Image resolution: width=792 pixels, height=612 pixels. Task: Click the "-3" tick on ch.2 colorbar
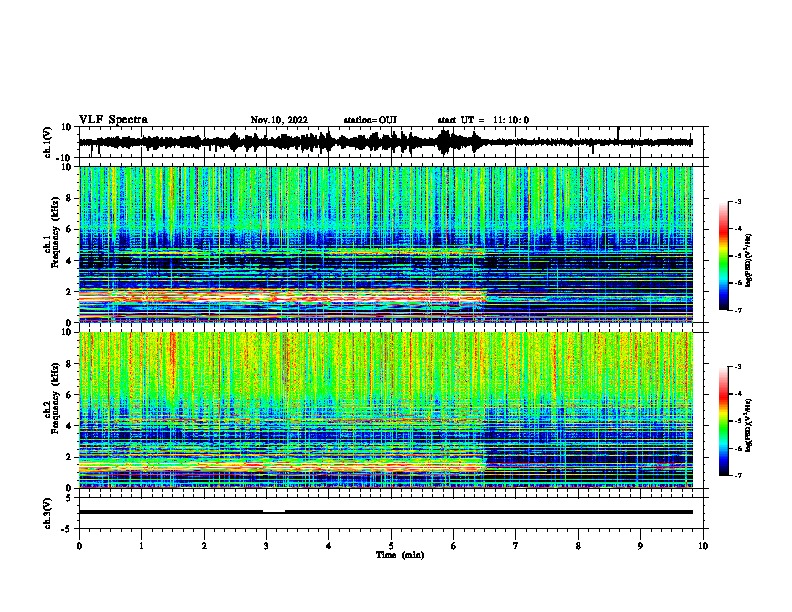(x=737, y=367)
